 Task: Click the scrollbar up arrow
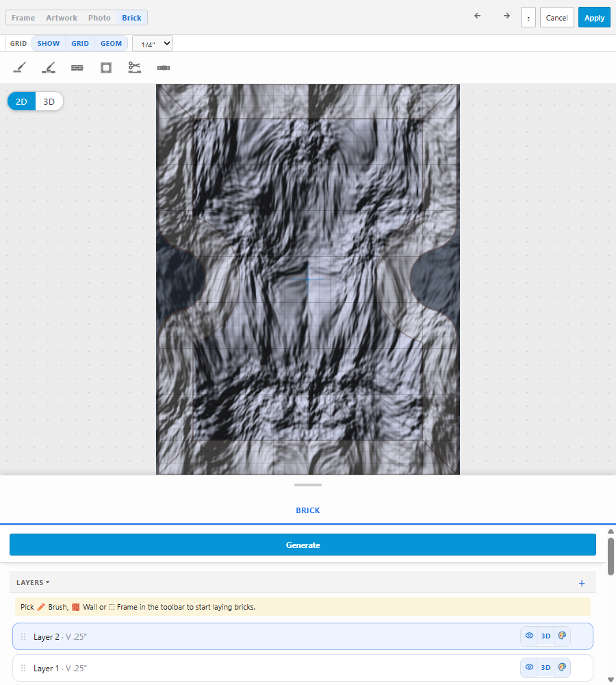coord(611,532)
